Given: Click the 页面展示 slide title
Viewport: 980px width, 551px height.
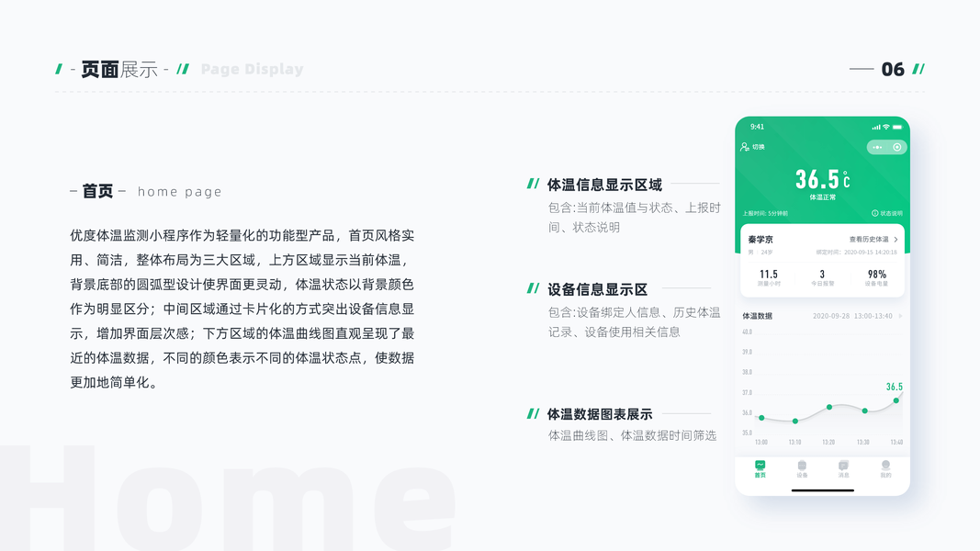Looking at the screenshot, I should coord(119,70).
